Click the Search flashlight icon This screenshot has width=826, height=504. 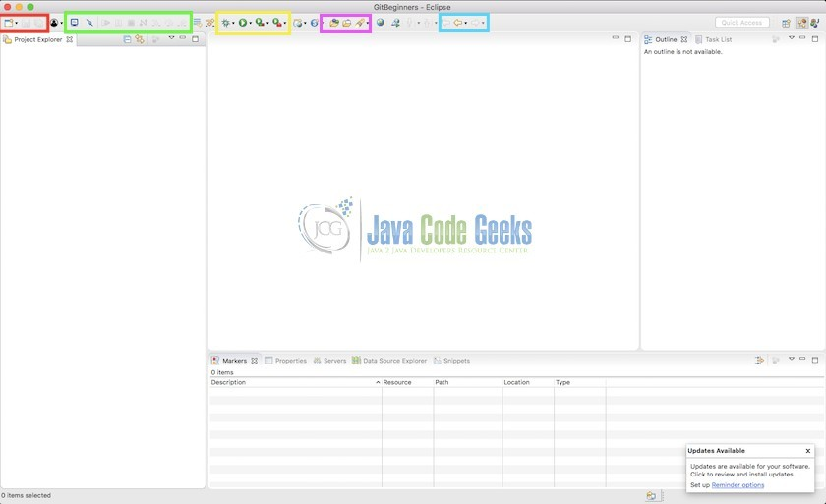pos(359,23)
